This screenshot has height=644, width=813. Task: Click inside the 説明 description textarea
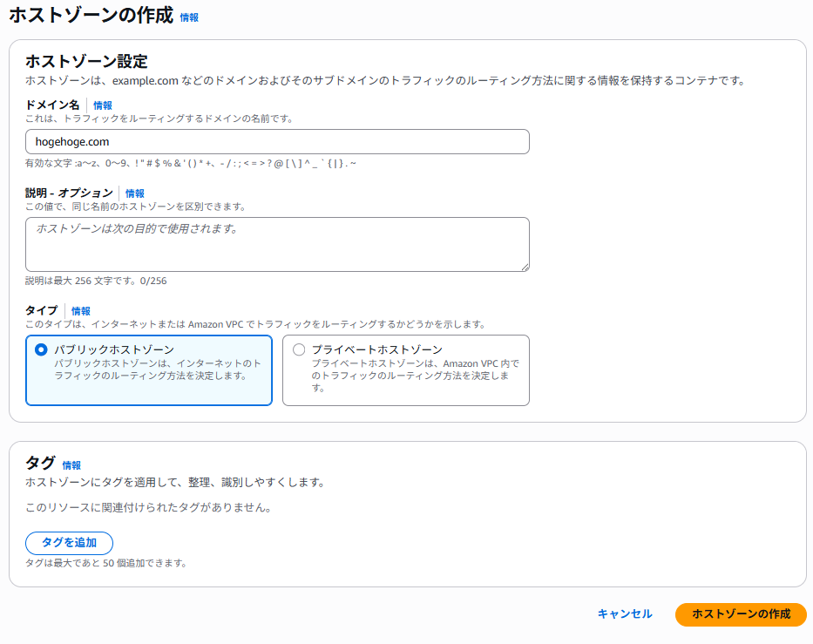point(277,244)
